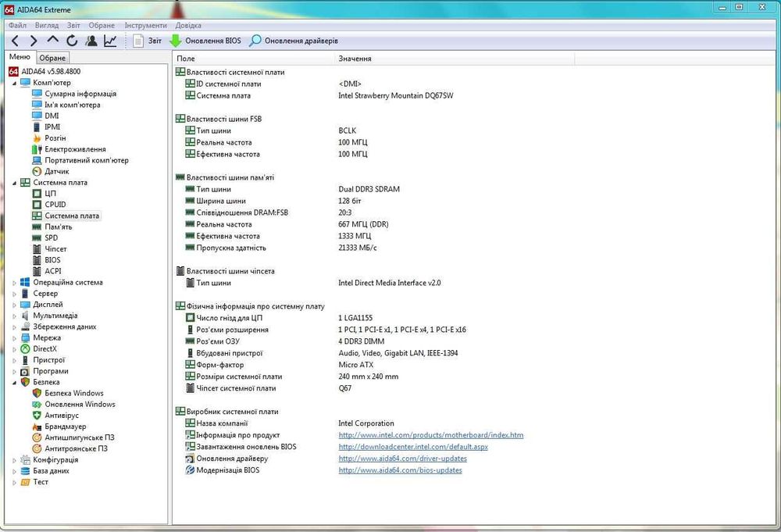Select DirectX in the tree

click(39, 348)
